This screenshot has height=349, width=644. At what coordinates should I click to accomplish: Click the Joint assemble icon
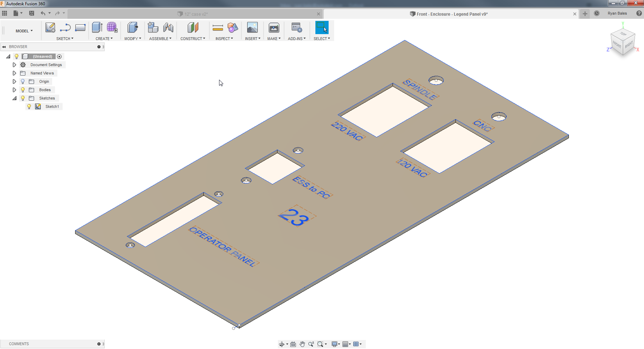click(168, 27)
